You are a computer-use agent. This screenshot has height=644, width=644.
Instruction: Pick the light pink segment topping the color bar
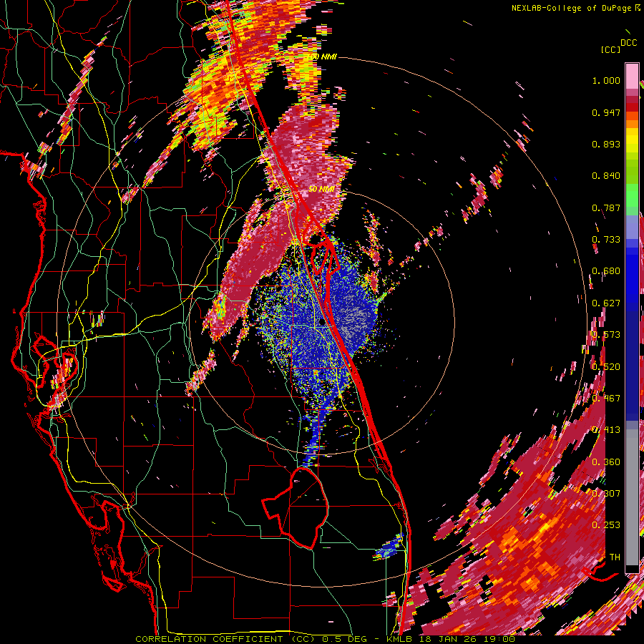(x=632, y=77)
